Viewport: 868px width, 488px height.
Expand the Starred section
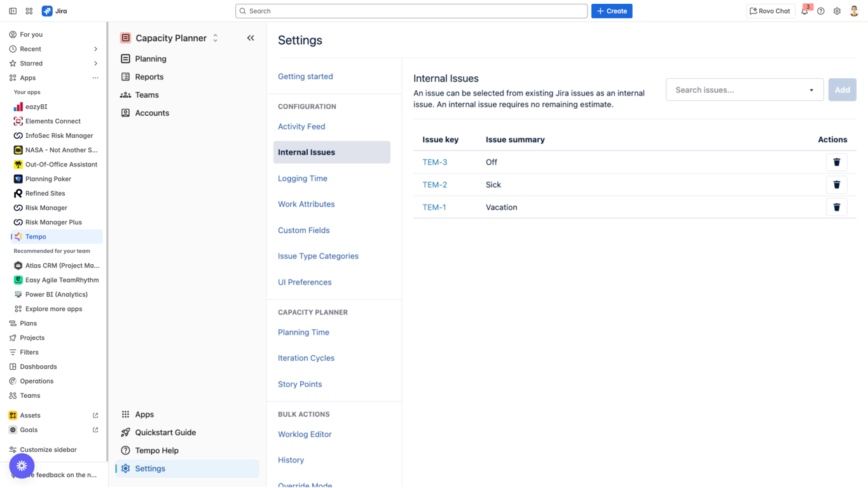[x=95, y=64]
